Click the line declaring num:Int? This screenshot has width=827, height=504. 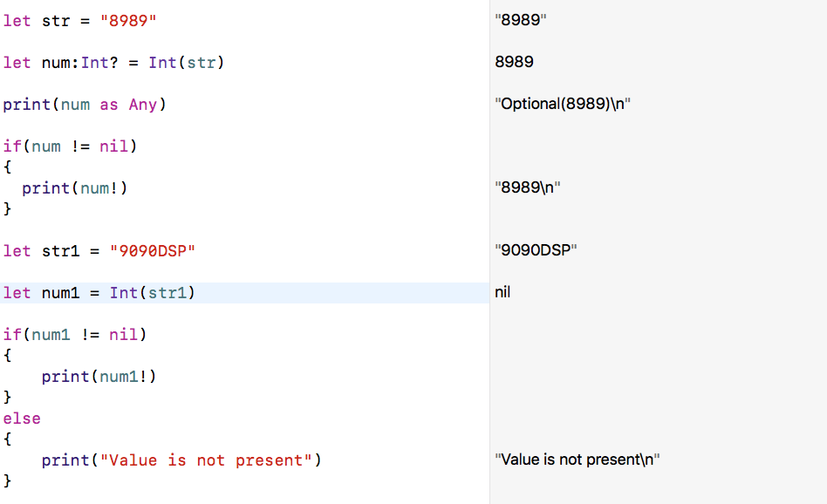[x=113, y=63]
